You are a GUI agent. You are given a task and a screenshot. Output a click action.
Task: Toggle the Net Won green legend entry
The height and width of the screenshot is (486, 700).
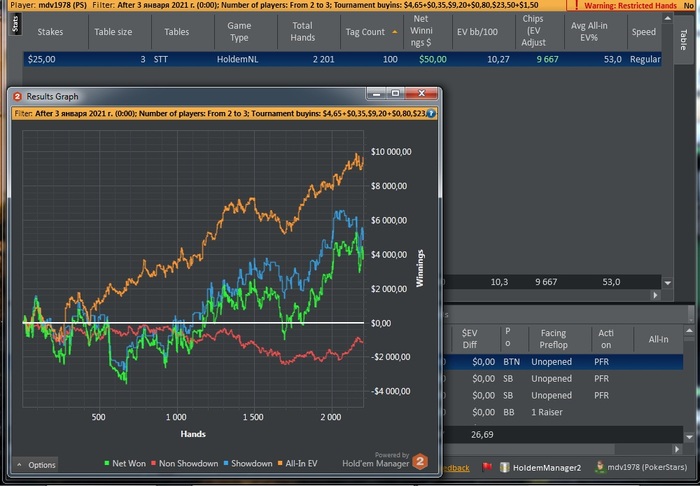pos(125,463)
